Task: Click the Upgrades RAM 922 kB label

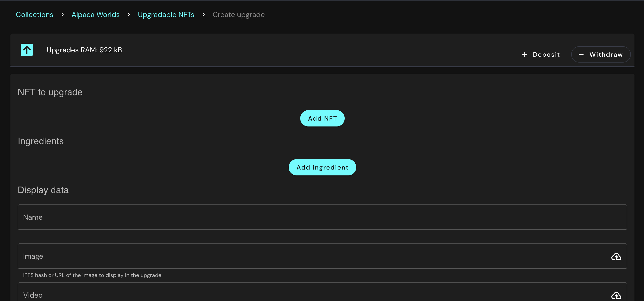Action: 84,50
